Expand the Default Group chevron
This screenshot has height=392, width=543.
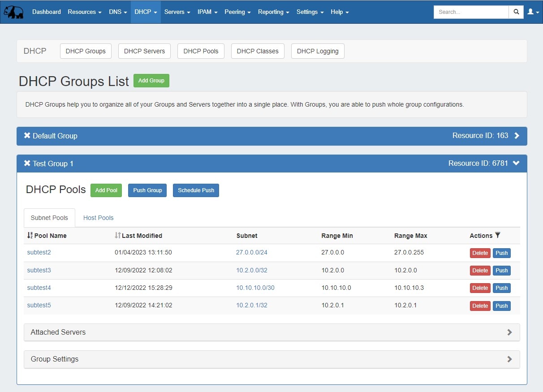[x=517, y=136]
